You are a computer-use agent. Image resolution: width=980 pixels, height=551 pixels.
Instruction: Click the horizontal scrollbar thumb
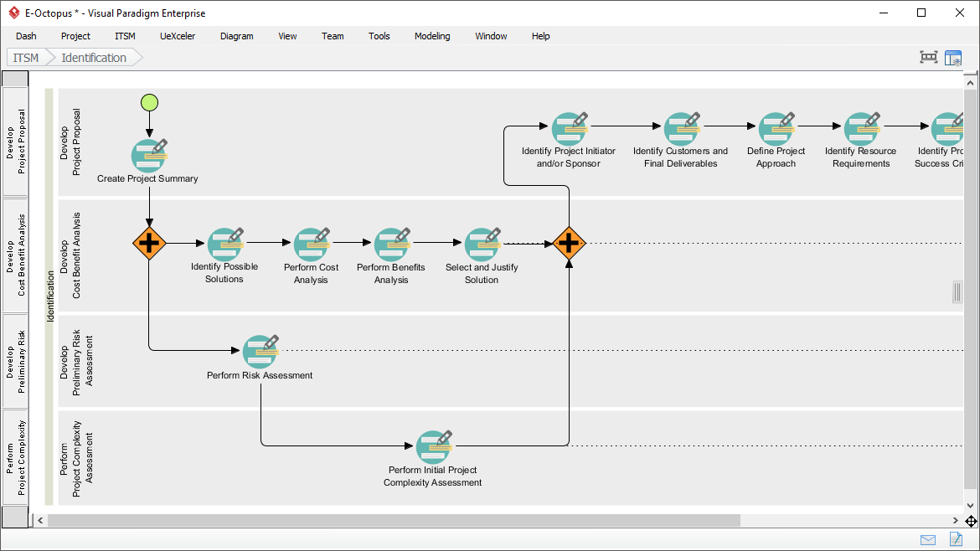[394, 521]
